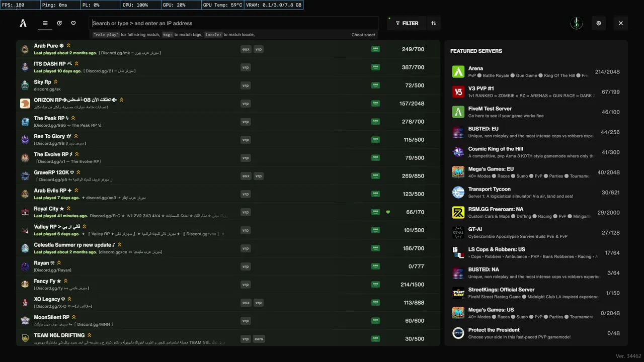
Task: Click the Royal City server icon
Action: 25,212
